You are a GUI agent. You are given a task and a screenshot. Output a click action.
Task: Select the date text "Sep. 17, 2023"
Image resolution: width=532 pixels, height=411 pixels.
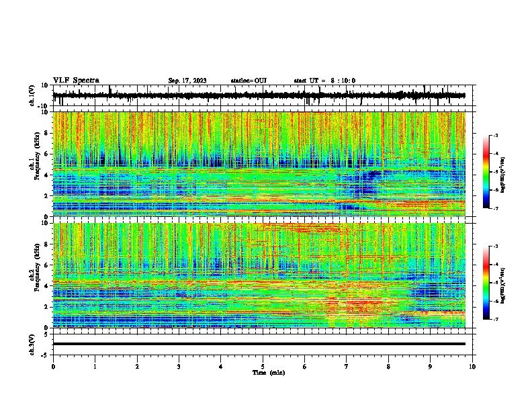pyautogui.click(x=187, y=81)
